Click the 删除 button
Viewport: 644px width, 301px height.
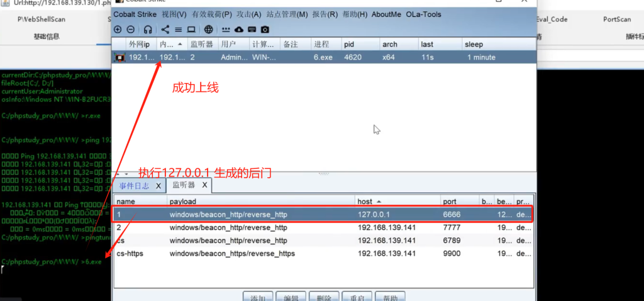pos(324,297)
